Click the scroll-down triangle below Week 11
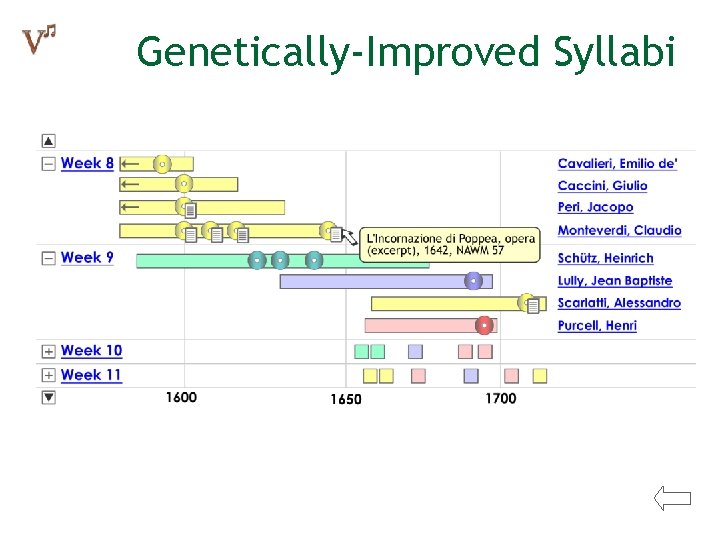This screenshot has width=720, height=540. [49, 397]
